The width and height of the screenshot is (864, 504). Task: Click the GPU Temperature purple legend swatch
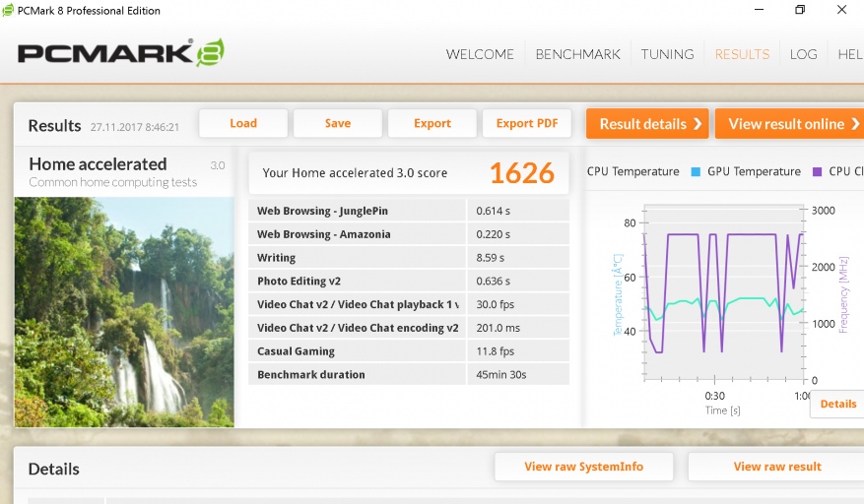[817, 172]
